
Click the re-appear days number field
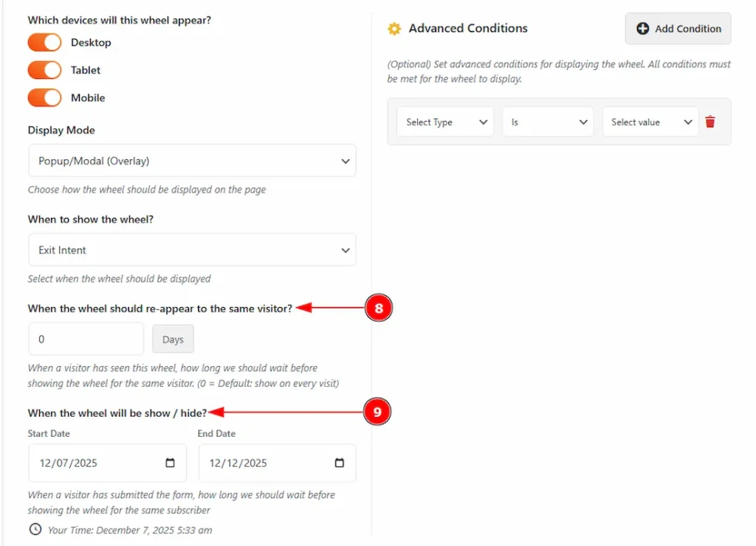(86, 339)
